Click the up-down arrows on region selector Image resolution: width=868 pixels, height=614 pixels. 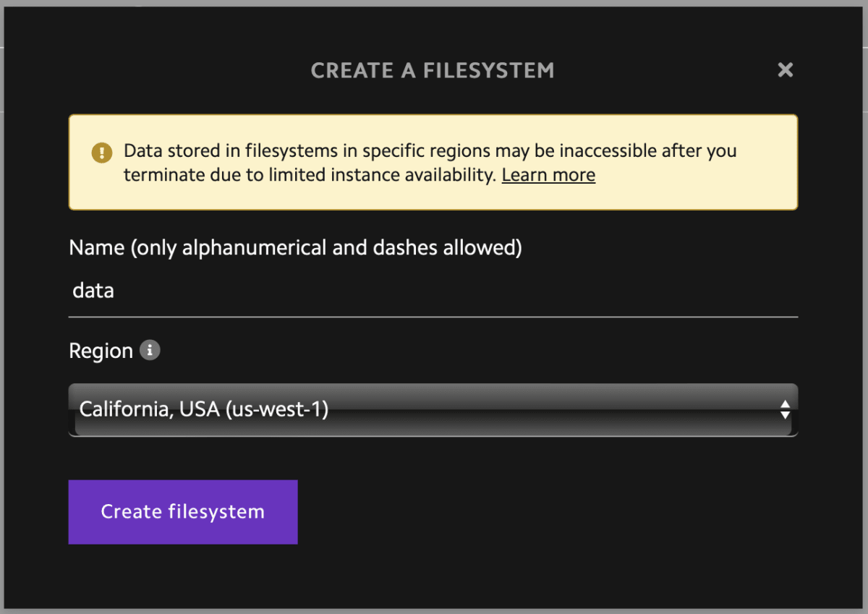click(786, 409)
